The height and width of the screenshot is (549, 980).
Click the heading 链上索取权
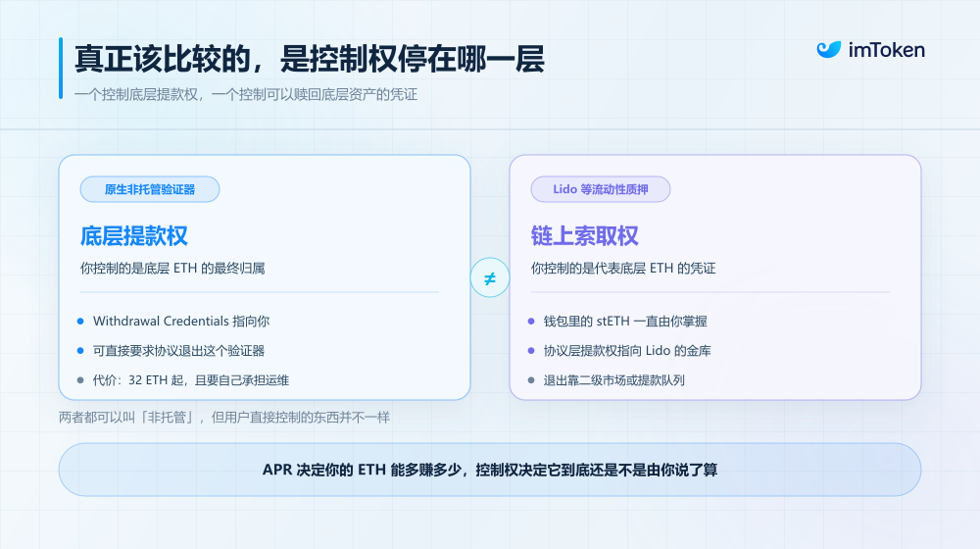(x=584, y=236)
